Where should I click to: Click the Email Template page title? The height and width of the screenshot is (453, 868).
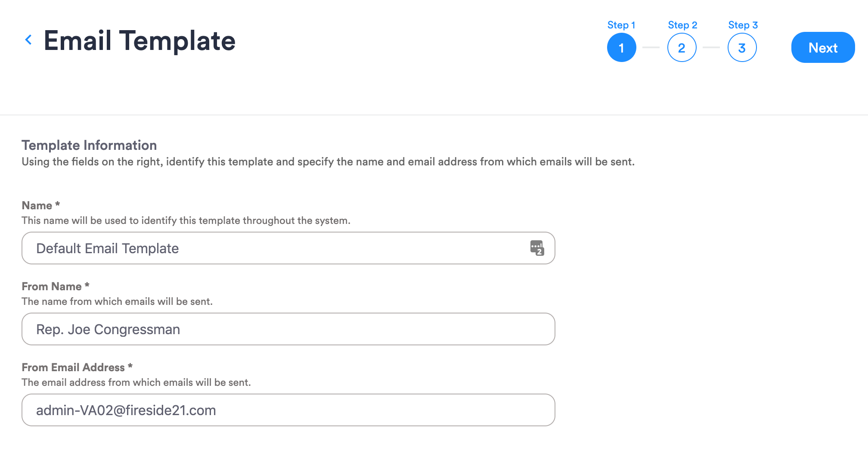(139, 41)
